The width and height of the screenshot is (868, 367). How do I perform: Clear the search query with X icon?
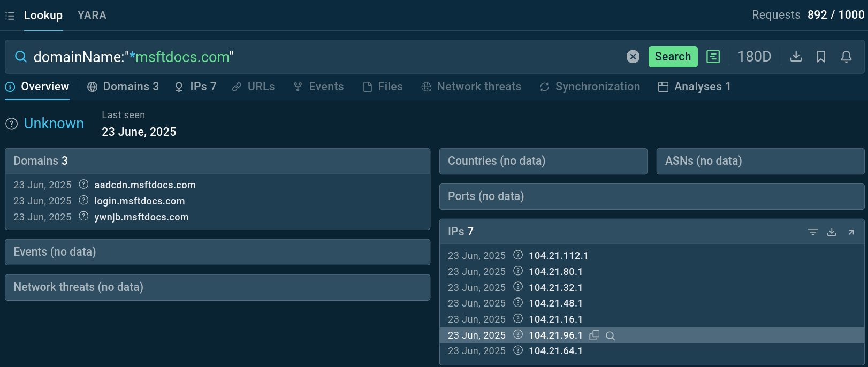(633, 57)
